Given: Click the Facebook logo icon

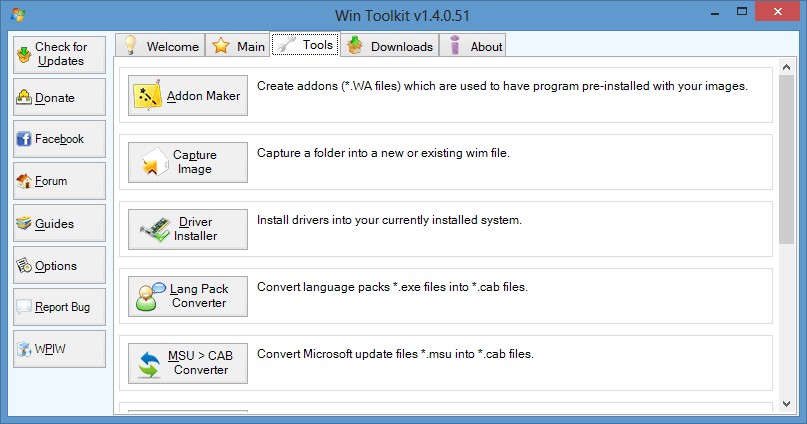Looking at the screenshot, I should click(25, 139).
